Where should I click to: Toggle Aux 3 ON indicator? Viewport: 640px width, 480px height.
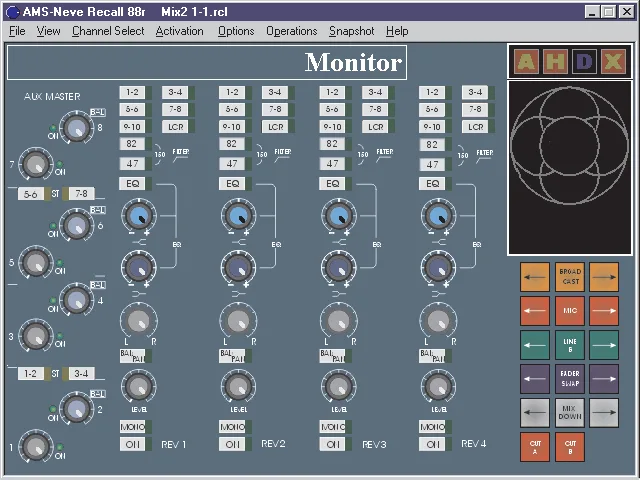coord(60,336)
